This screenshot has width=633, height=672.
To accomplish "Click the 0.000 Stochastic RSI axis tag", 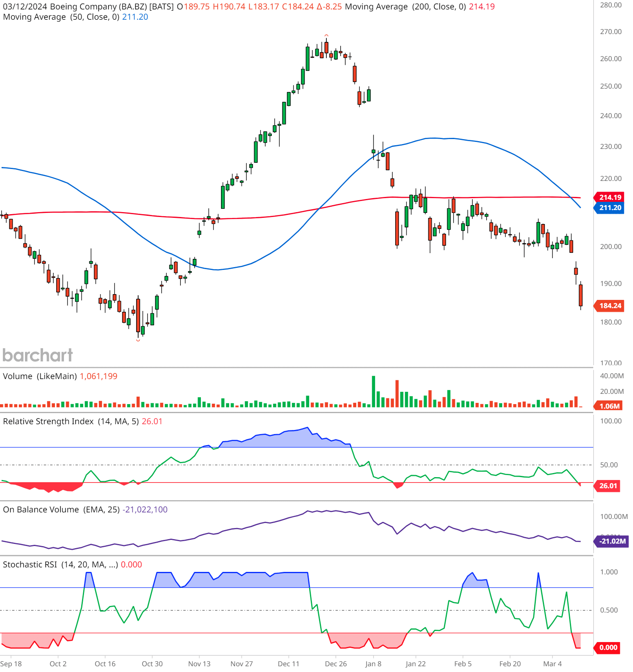I will coord(608,647).
